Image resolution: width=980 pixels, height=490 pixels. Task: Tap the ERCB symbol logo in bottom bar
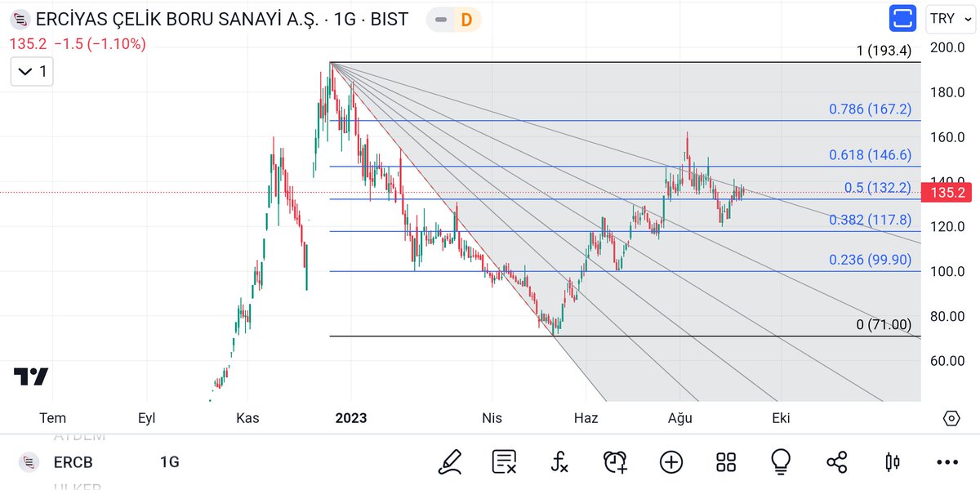(x=29, y=462)
